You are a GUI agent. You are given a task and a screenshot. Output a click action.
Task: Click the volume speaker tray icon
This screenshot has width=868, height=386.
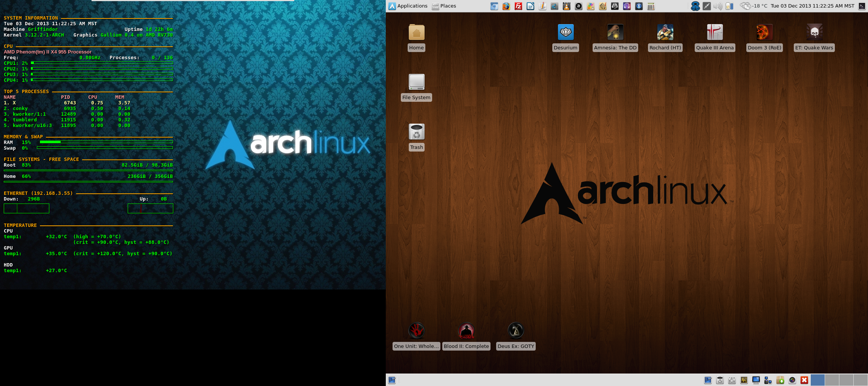[718, 6]
